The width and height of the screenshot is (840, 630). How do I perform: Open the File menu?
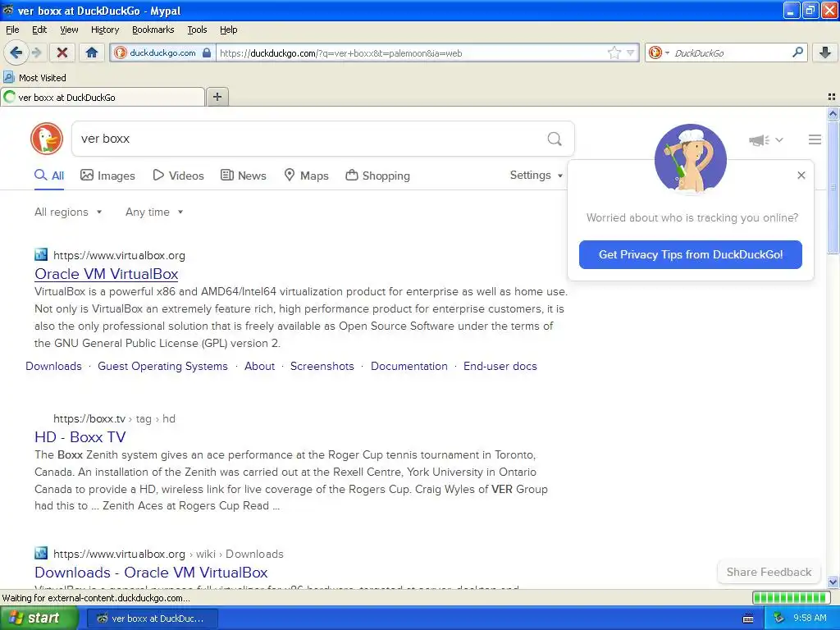click(x=11, y=30)
